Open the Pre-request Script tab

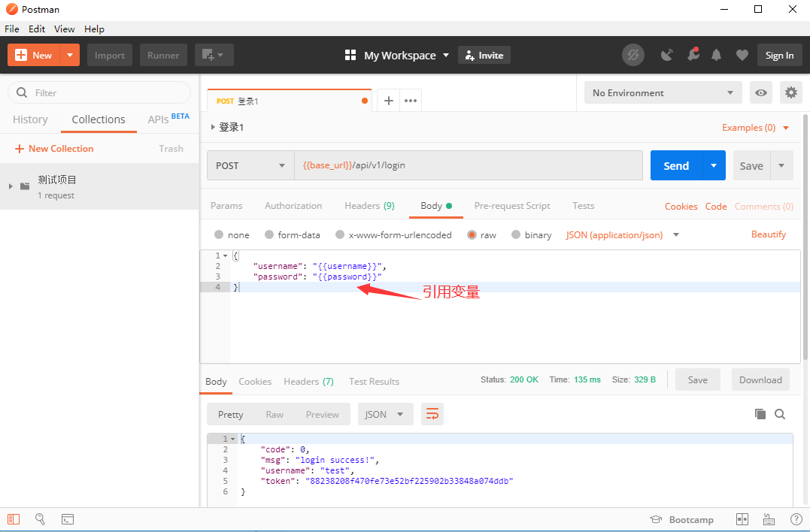pyautogui.click(x=512, y=206)
